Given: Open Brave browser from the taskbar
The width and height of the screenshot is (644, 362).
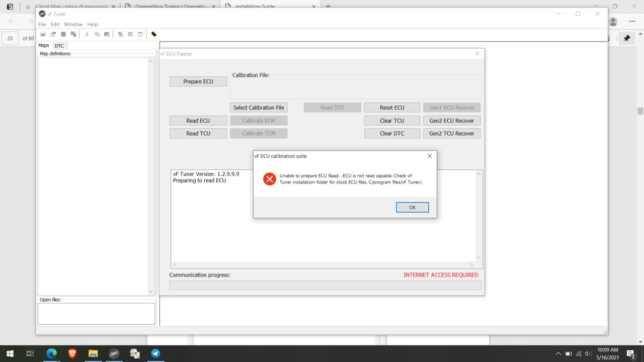Looking at the screenshot, I should (72, 353).
